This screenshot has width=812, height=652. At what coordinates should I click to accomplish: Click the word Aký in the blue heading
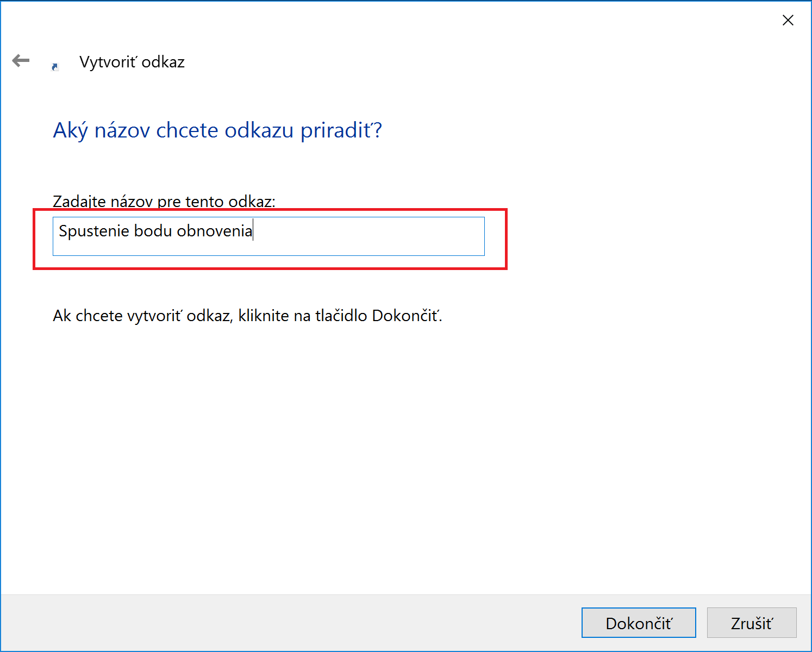(x=70, y=130)
